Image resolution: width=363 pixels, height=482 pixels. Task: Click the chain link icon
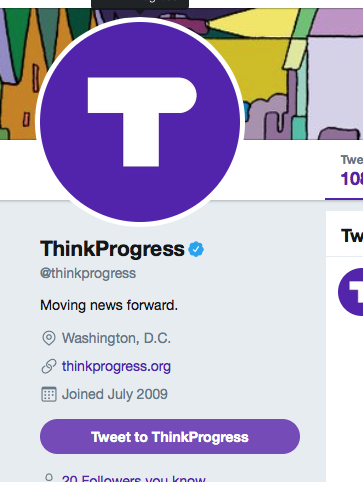[49, 366]
